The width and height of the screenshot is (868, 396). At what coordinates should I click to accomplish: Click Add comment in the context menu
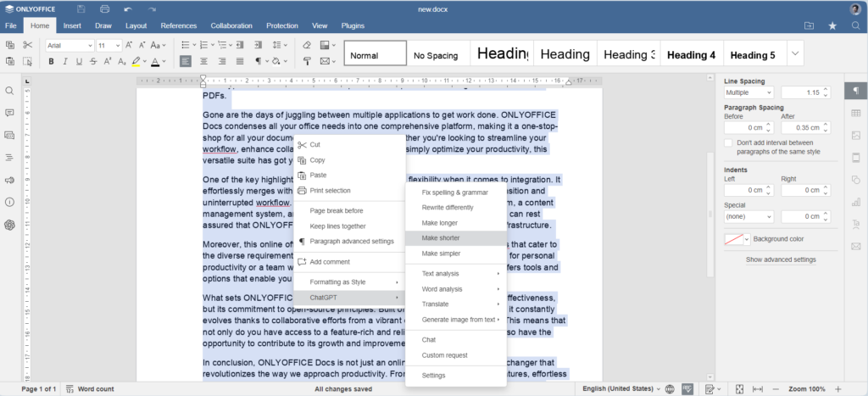[349, 262]
